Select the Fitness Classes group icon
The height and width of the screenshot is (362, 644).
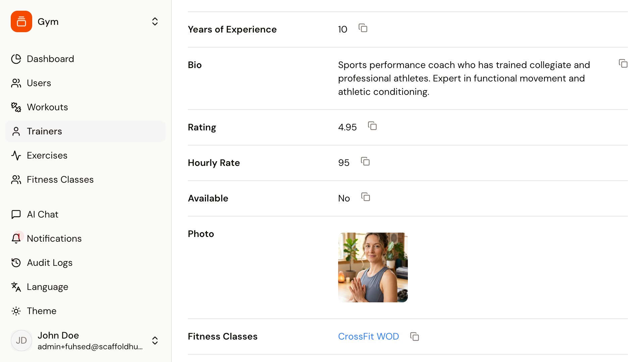coord(16,180)
